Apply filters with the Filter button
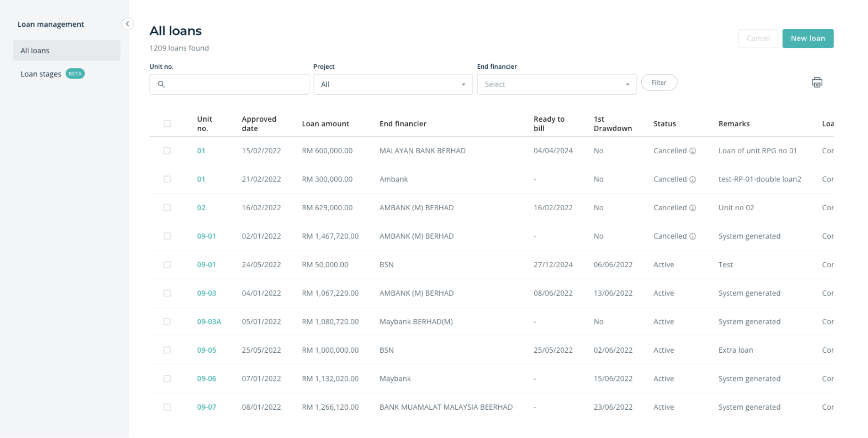Viewport: 868px width, 438px height. pyautogui.click(x=659, y=83)
